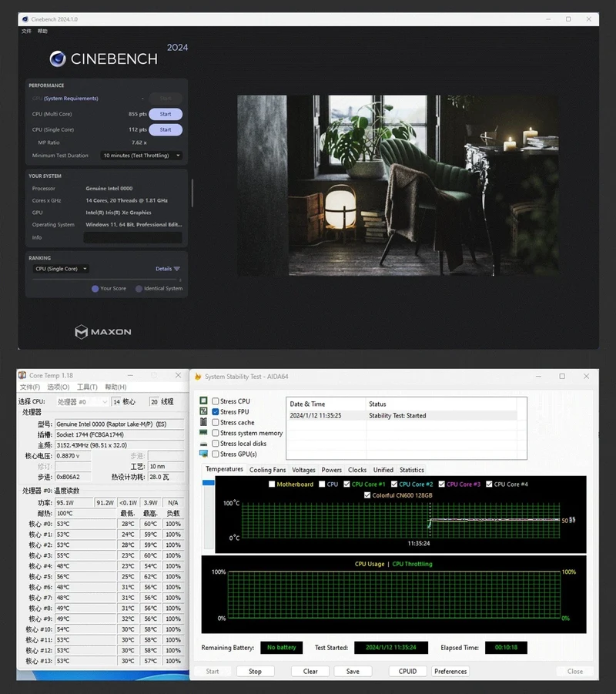
Task: Stop the AIDA64 stability test
Action: click(255, 672)
